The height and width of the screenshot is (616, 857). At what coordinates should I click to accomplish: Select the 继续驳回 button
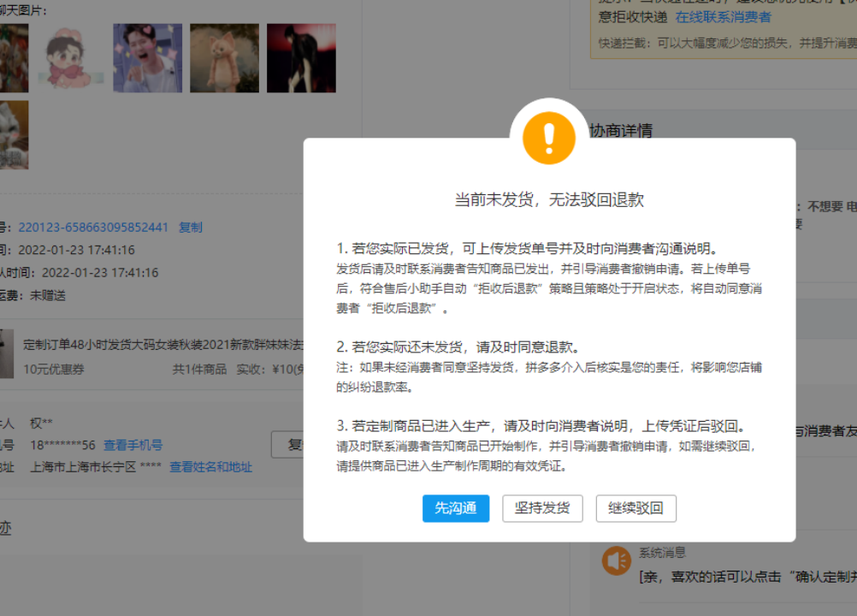pos(635,508)
